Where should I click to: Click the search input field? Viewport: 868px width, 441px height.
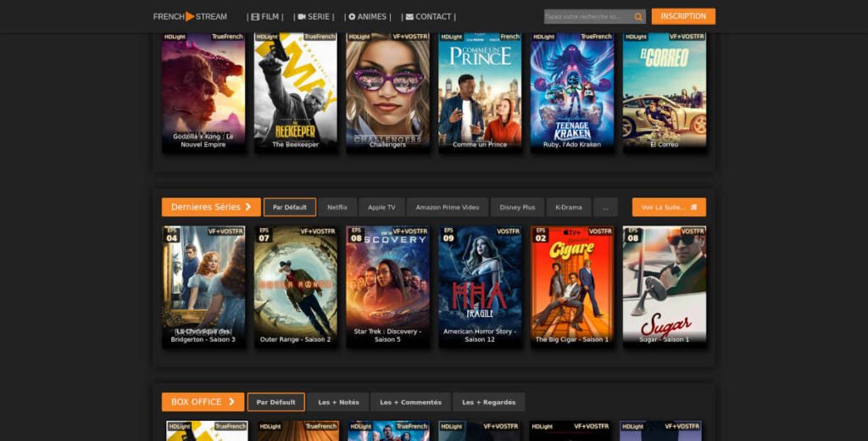pyautogui.click(x=588, y=17)
